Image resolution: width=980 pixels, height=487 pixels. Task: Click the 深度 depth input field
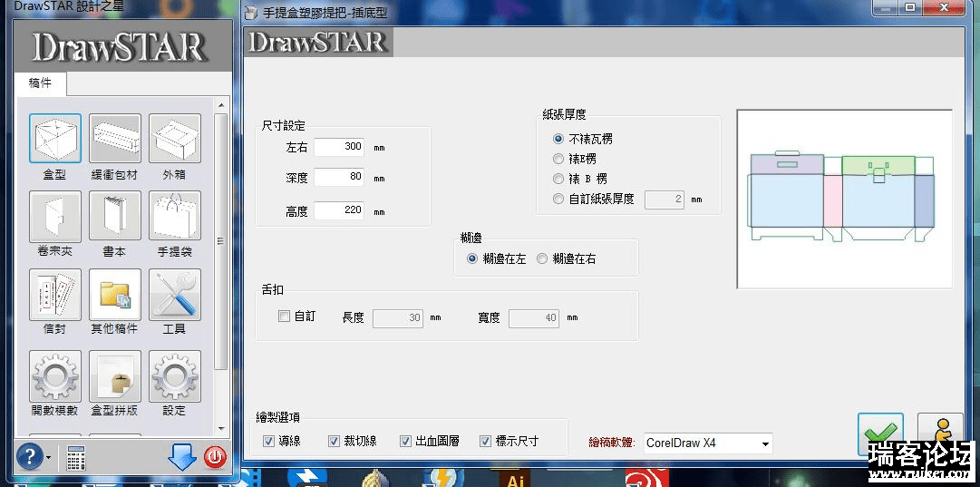point(339,177)
